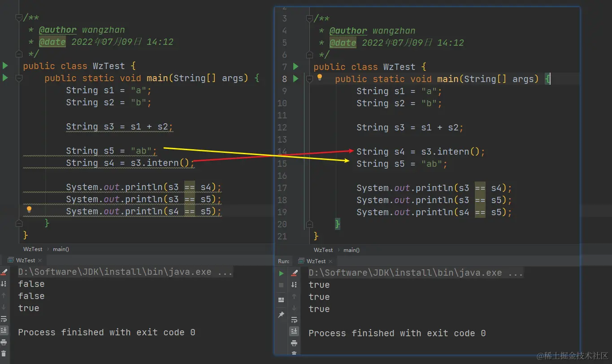Click the light bulb on line 8
Viewport: 612px width, 364px height.
pos(320,77)
